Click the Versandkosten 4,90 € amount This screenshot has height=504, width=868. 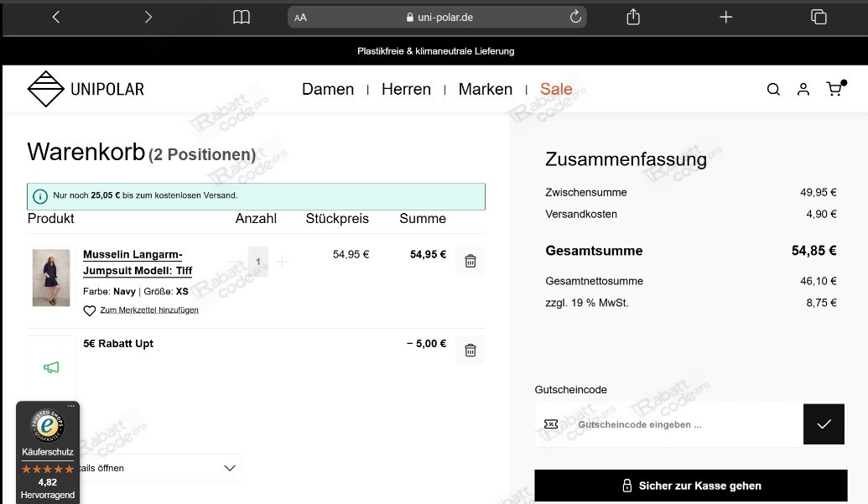[x=822, y=214]
